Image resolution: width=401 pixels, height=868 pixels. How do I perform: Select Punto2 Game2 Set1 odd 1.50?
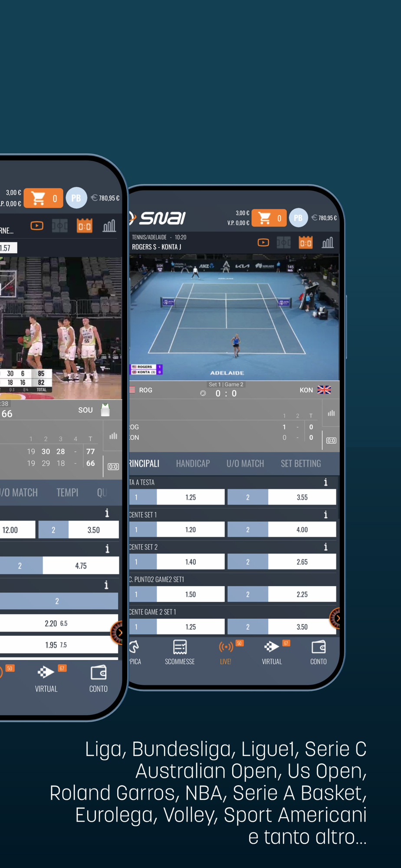click(x=191, y=594)
